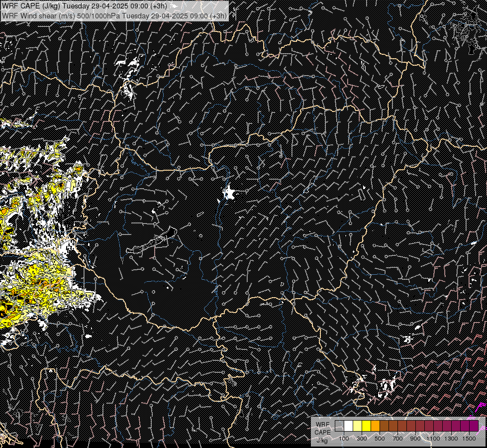Click the 300 label on the legend
The height and width of the screenshot is (448, 487).
[x=362, y=439]
